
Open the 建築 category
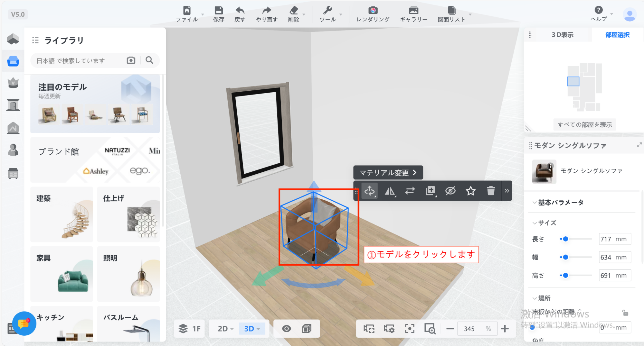62,214
